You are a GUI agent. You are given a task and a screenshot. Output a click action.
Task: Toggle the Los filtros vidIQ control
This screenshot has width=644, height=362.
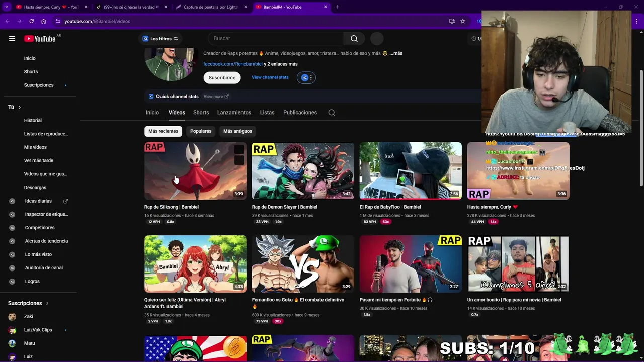tap(160, 39)
